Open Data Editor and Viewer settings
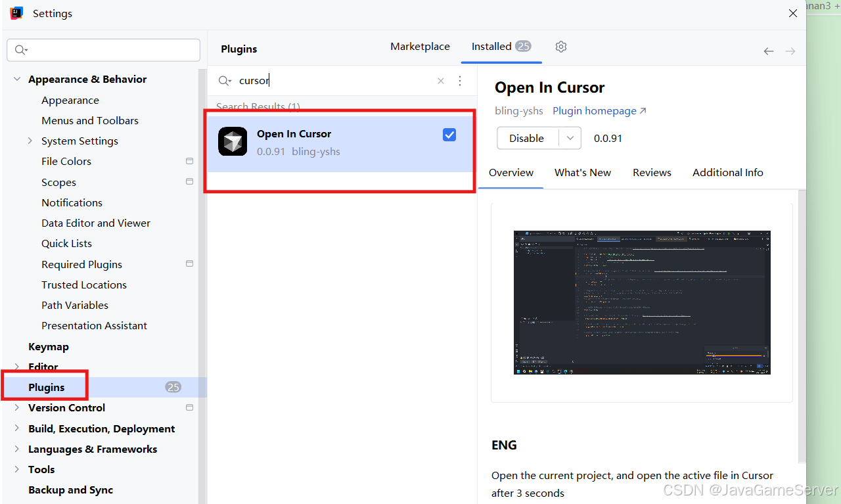 96,223
